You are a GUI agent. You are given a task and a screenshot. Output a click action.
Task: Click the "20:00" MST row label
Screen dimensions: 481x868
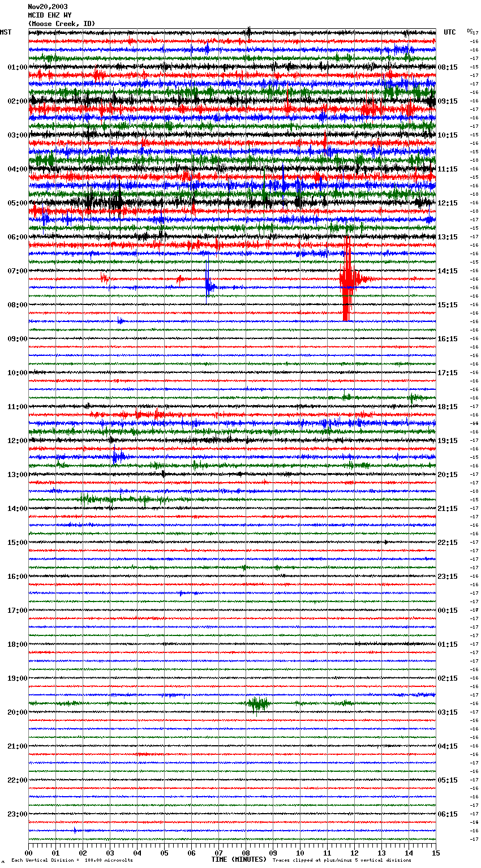click(18, 712)
